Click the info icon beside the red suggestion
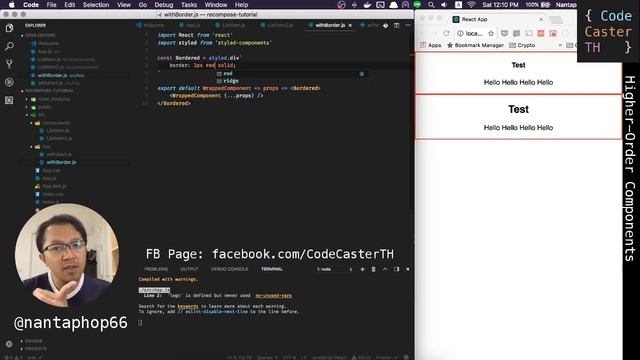Viewport: 640px width, 360px height. [x=362, y=74]
